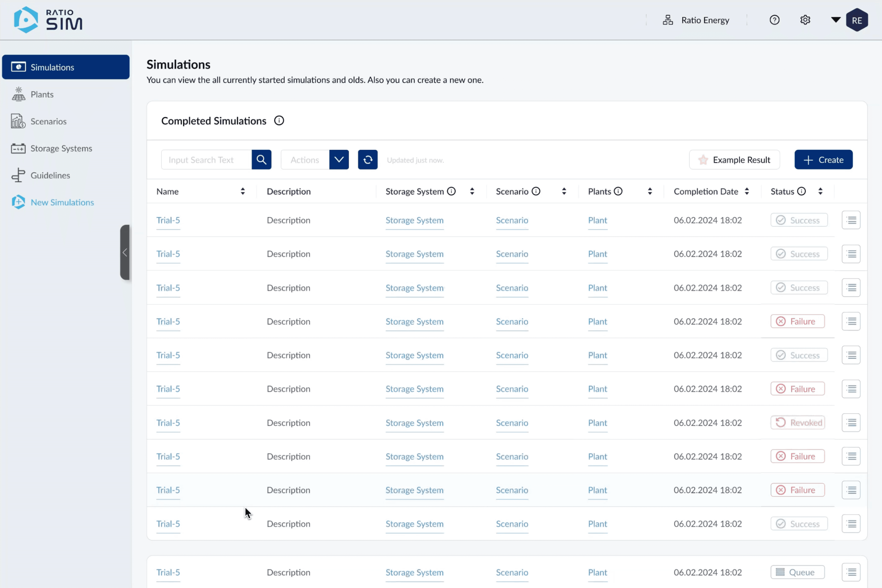Image resolution: width=882 pixels, height=588 pixels.
Task: Refresh the completed simulations list
Action: (x=367, y=160)
